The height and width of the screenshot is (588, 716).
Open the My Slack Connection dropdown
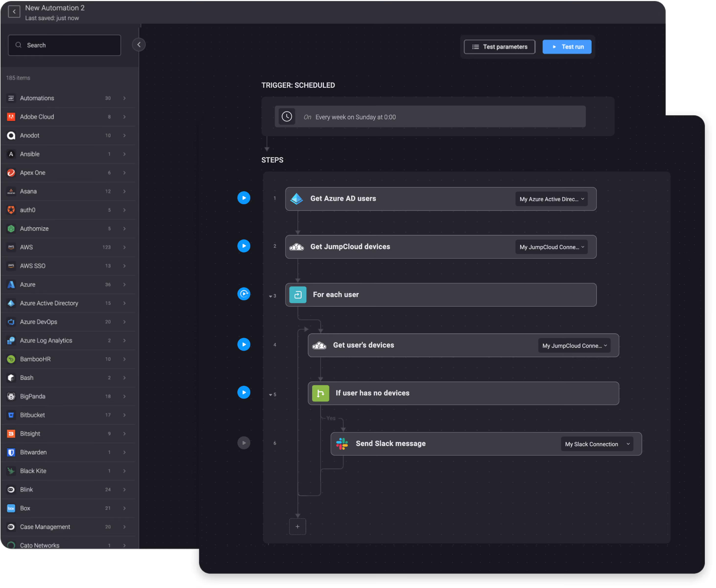(598, 444)
